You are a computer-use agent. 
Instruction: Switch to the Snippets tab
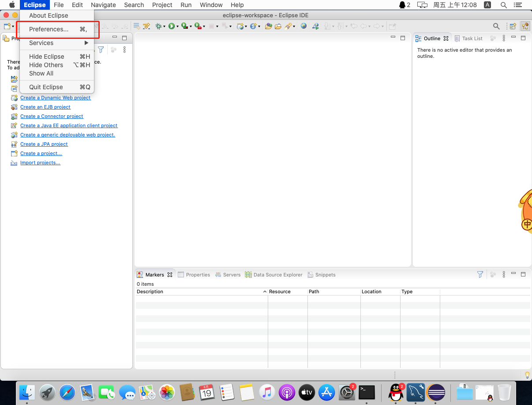click(322, 275)
